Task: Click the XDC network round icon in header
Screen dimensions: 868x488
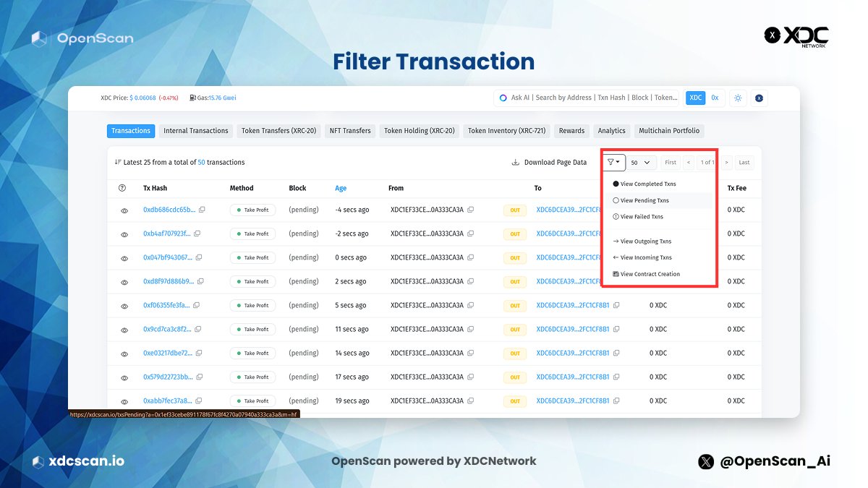Action: (759, 98)
